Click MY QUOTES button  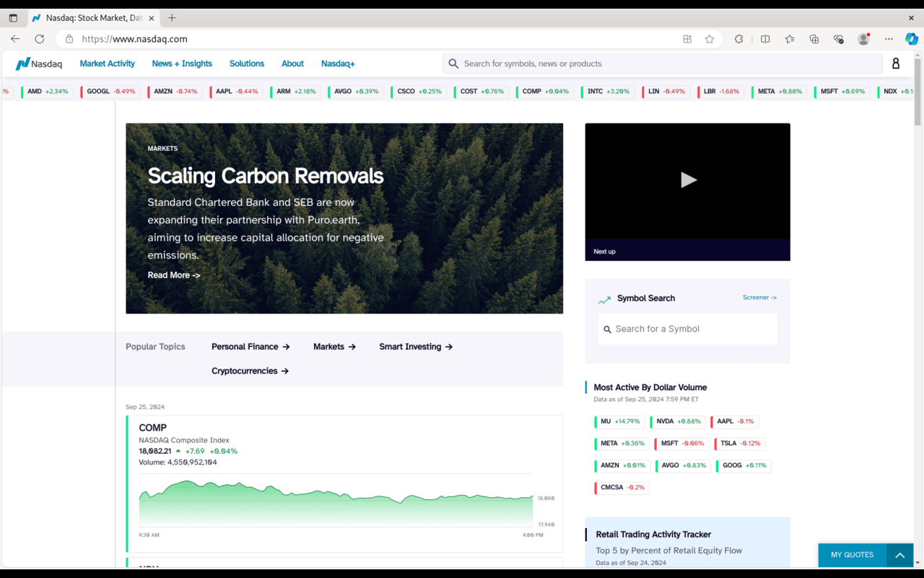tap(852, 555)
